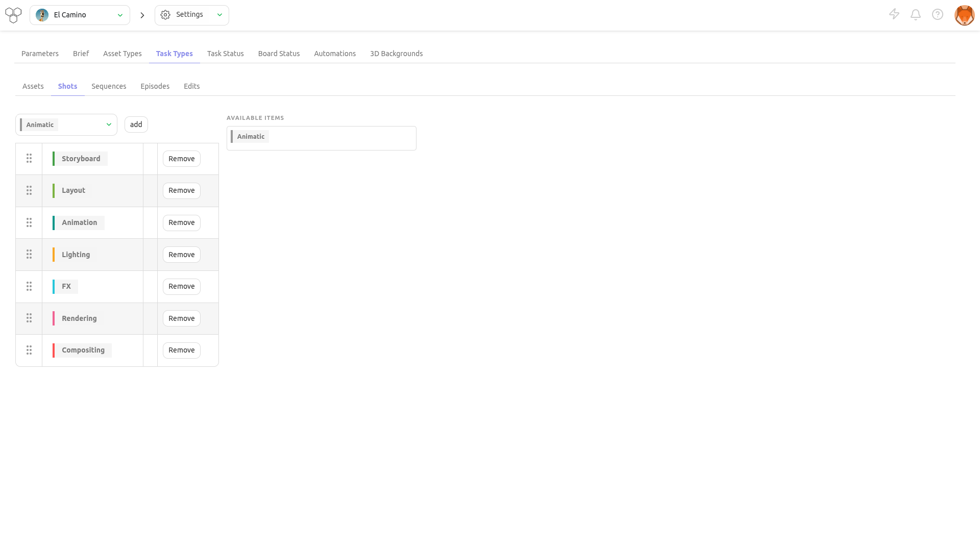The image size is (980, 551).
Task: Click the breadcrumb chevron arrow icon
Action: pyautogui.click(x=142, y=15)
